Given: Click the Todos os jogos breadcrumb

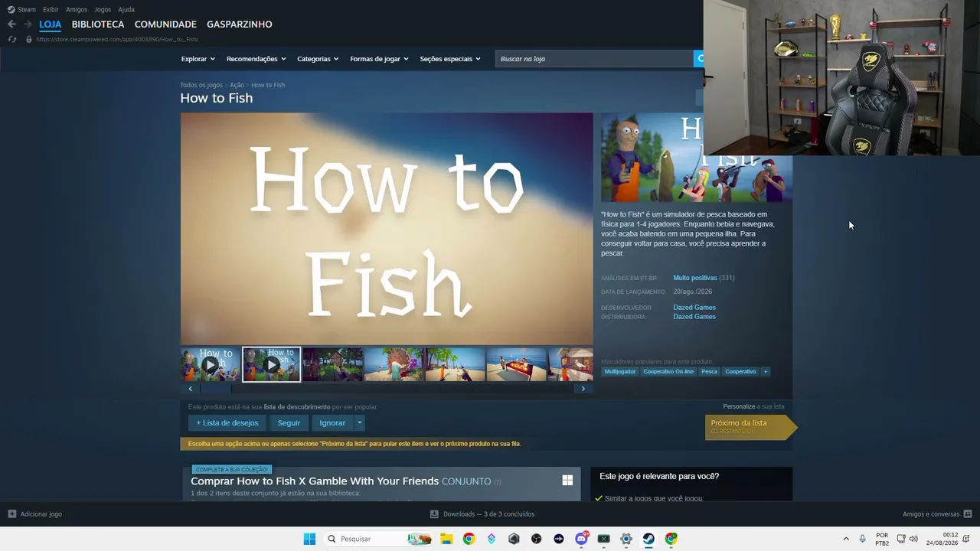Looking at the screenshot, I should click(201, 85).
